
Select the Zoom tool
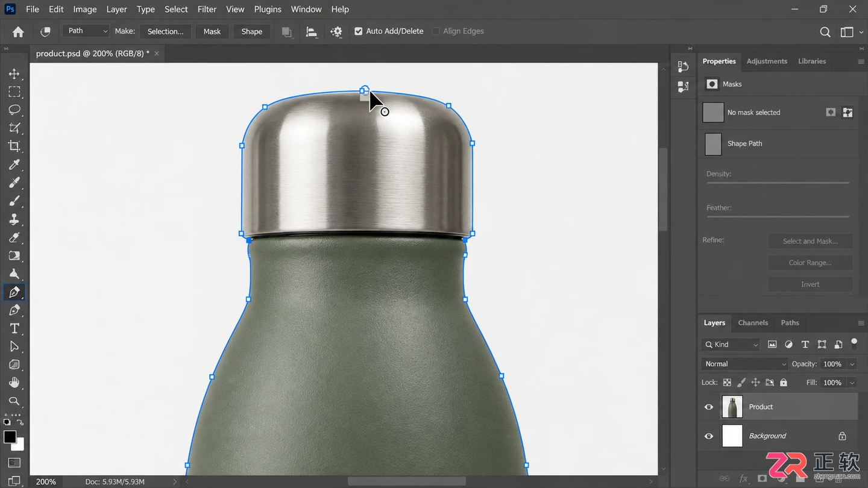click(14, 401)
